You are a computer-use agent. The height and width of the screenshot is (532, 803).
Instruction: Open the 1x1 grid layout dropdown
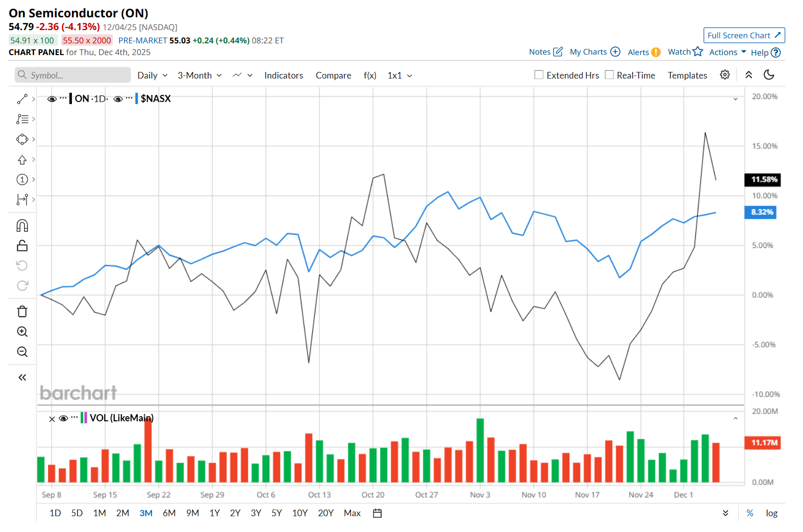coord(400,75)
